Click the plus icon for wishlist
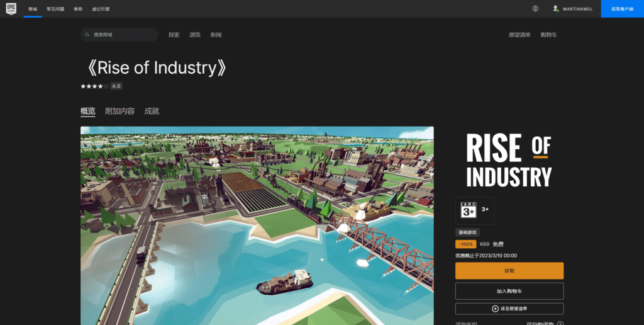644x325 pixels. pyautogui.click(x=495, y=309)
